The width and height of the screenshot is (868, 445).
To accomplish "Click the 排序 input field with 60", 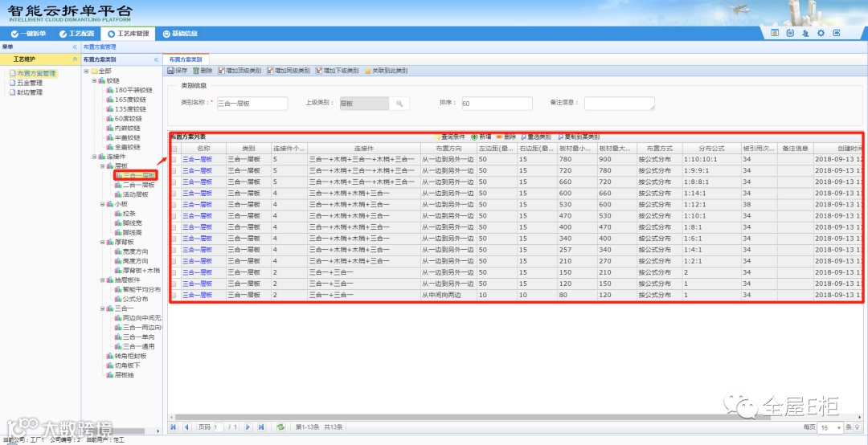I will [497, 104].
